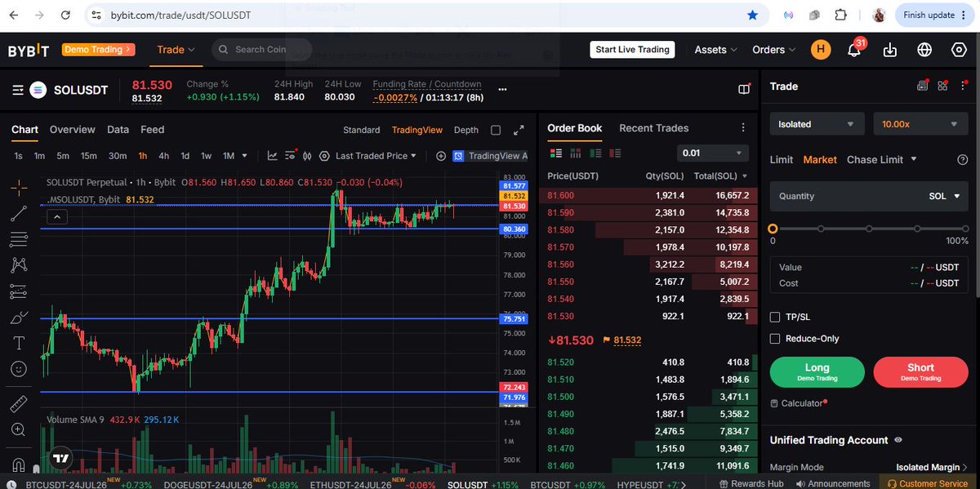Select the Limit order type

[782, 160]
